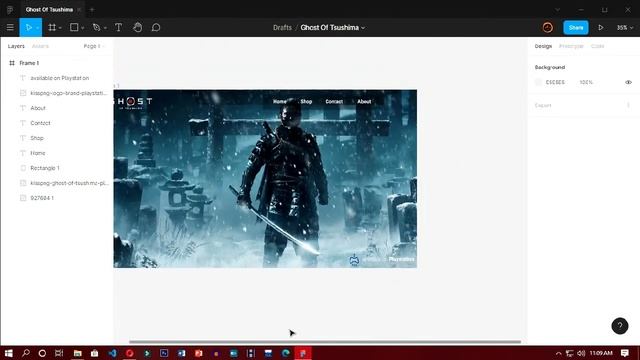Click Home nav text on canvas design
640x360 pixels.
click(280, 101)
